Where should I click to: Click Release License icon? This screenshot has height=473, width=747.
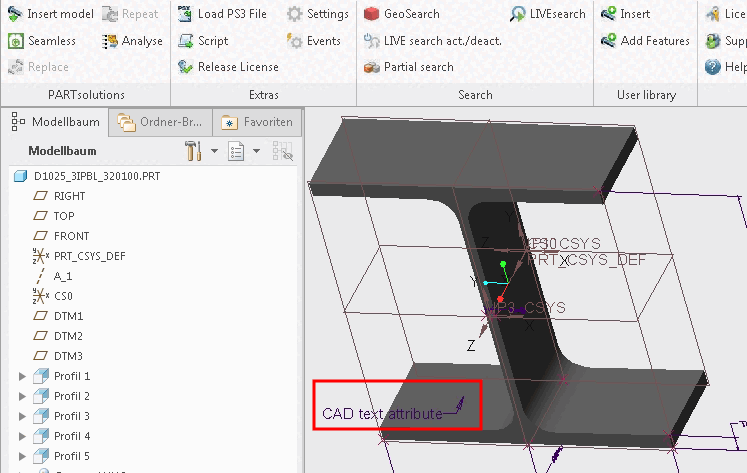tap(185, 67)
